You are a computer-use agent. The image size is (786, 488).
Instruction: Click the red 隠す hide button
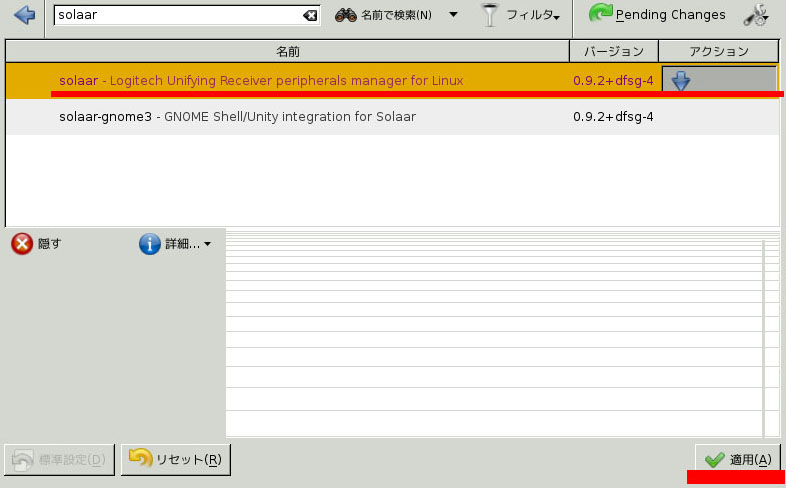[x=36, y=244]
